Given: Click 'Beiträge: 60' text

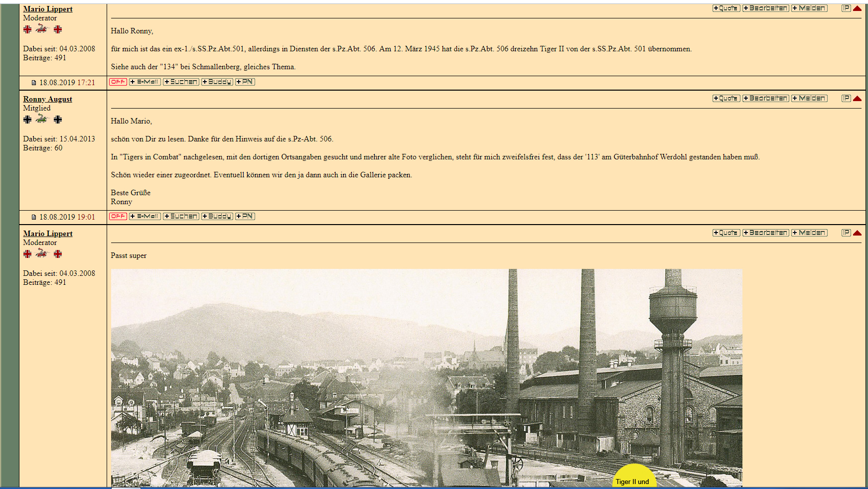Looking at the screenshot, I should (x=43, y=148).
